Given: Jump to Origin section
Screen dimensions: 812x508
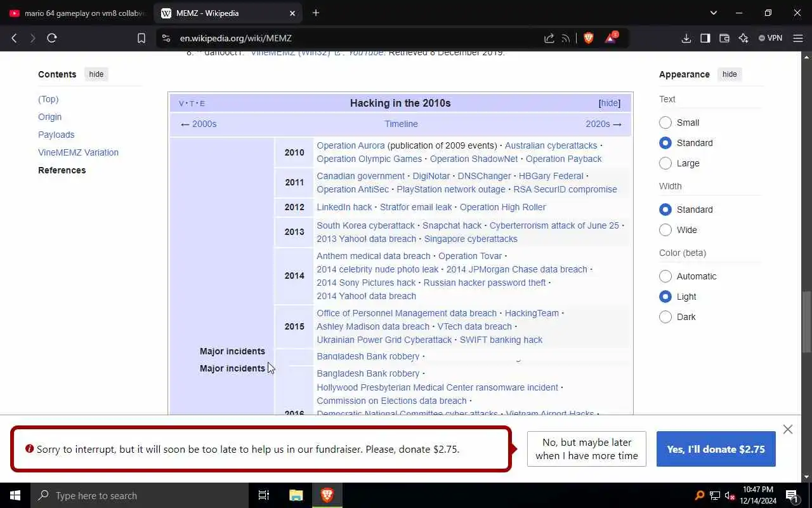Looking at the screenshot, I should [x=49, y=117].
